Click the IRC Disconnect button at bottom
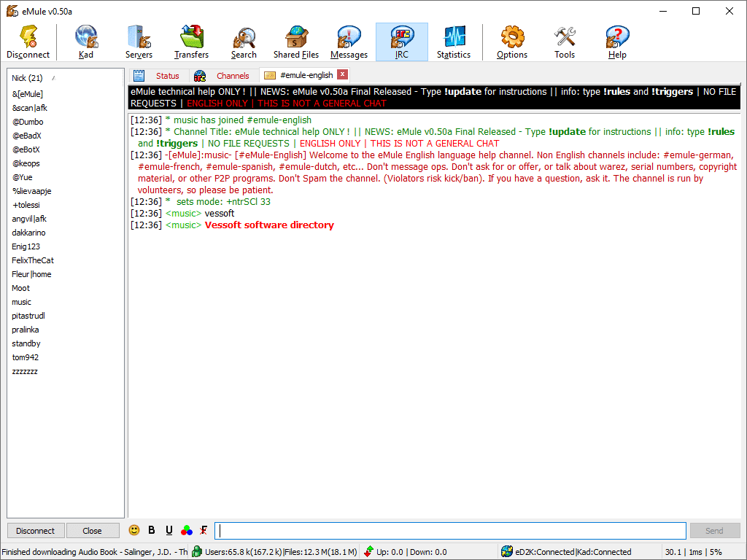The image size is (747, 560). point(35,531)
